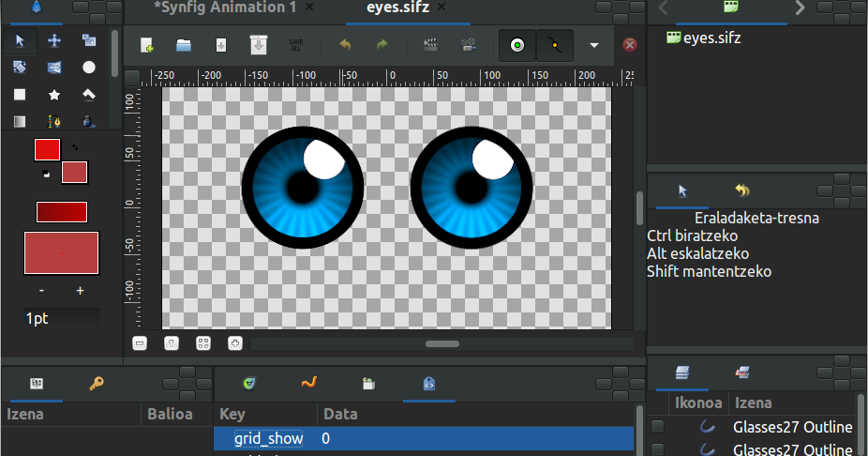Open the Library panel tab beside Layers
This screenshot has height=456, width=868.
click(742, 372)
